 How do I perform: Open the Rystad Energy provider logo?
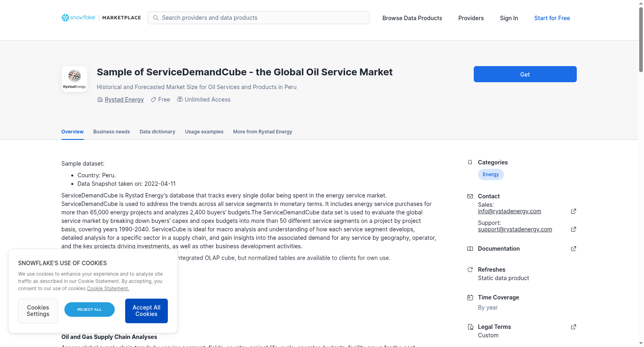(x=74, y=79)
